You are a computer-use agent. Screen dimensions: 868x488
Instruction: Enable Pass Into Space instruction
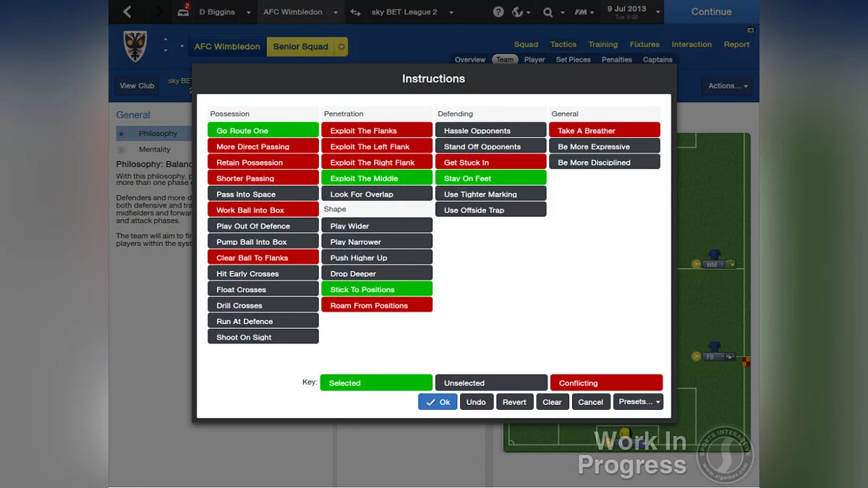point(263,194)
